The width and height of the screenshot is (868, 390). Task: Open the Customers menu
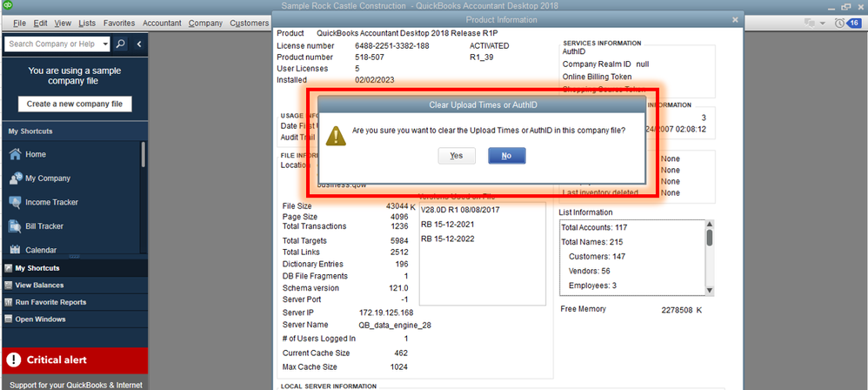pyautogui.click(x=249, y=24)
